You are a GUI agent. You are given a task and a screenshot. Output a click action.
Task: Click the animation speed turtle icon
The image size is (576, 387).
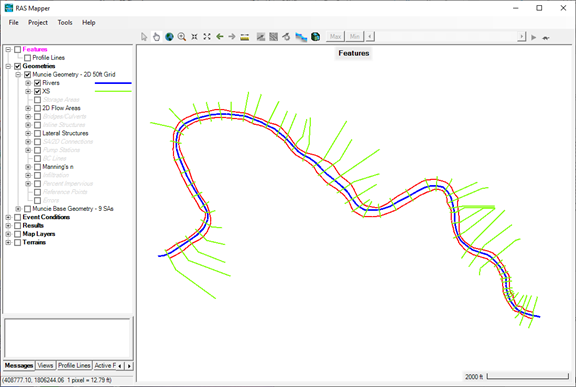pyautogui.click(x=546, y=38)
